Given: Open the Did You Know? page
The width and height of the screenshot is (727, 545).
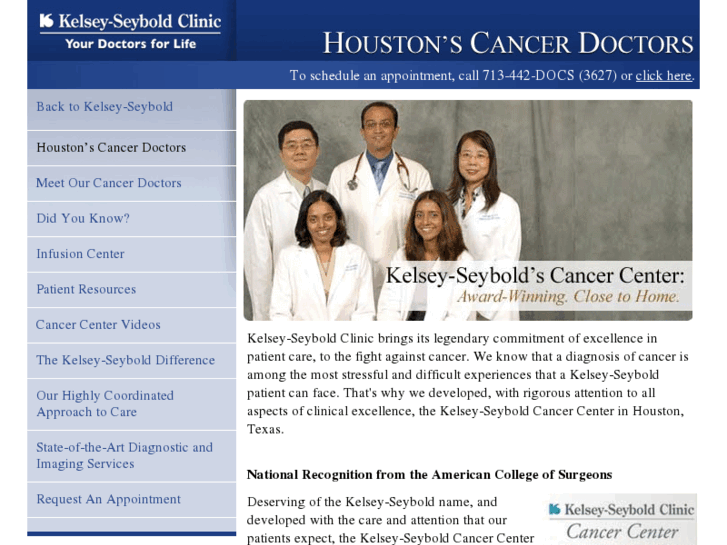Looking at the screenshot, I should [83, 218].
